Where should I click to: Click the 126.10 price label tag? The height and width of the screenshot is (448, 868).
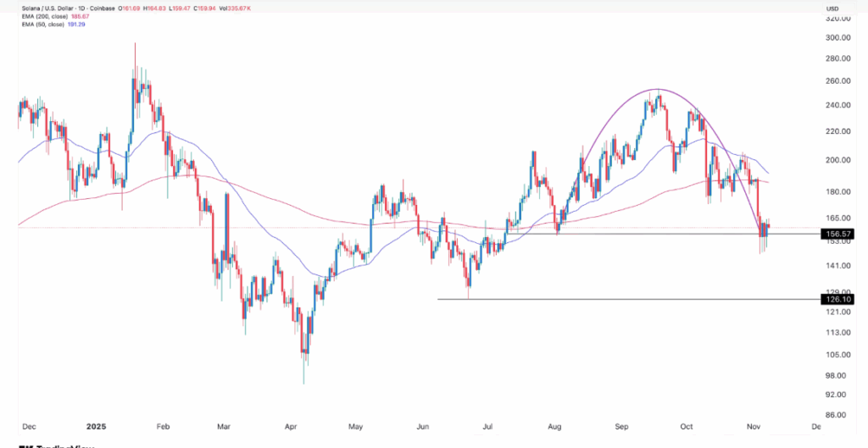pos(834,299)
